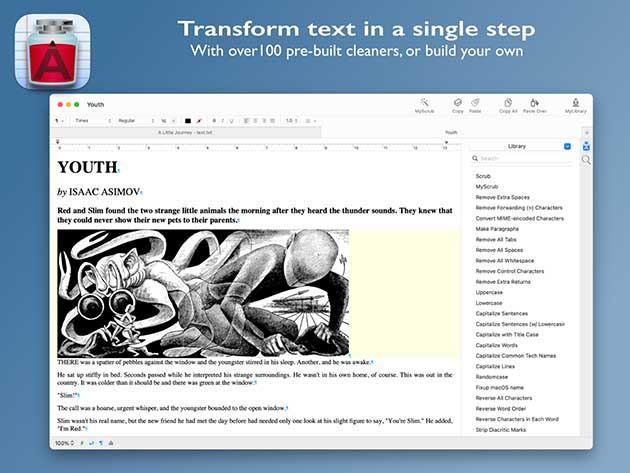This screenshot has height=473, width=630.
Task: Run Remove Extra Returns cleaner
Action: coord(503,282)
